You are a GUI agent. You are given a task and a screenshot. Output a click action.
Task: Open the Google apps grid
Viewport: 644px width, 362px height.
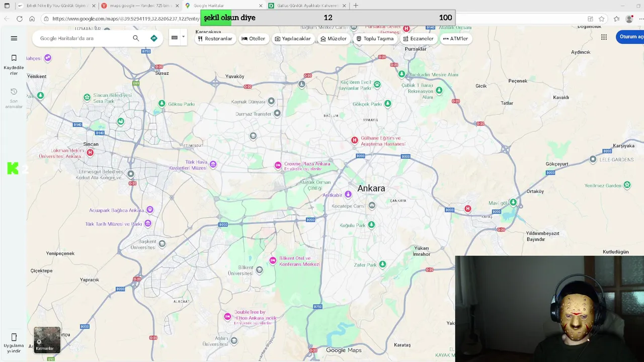[x=604, y=37]
